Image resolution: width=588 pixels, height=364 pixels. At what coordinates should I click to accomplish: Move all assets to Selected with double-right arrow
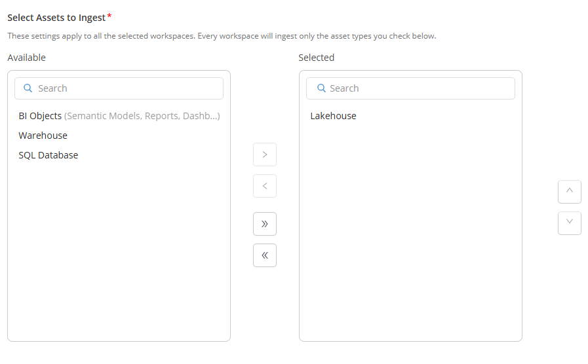click(264, 224)
